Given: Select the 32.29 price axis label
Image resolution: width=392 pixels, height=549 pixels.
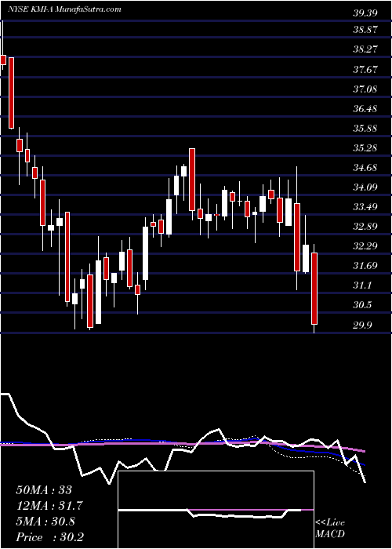Looking at the screenshot, I should pyautogui.click(x=365, y=245).
